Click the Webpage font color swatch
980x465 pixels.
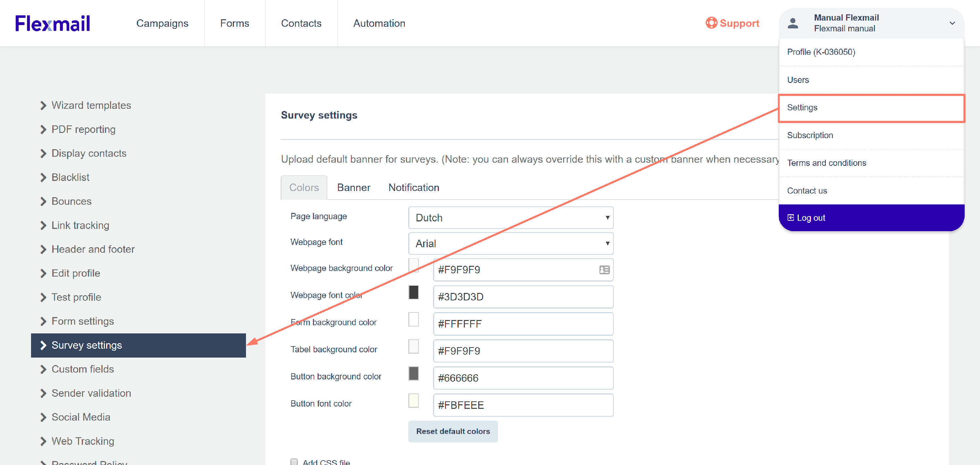point(413,292)
